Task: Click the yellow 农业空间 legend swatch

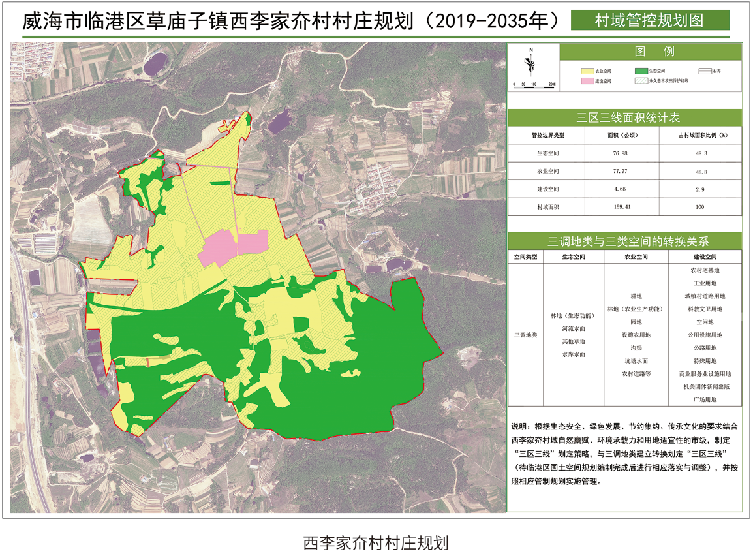Action: point(587,70)
